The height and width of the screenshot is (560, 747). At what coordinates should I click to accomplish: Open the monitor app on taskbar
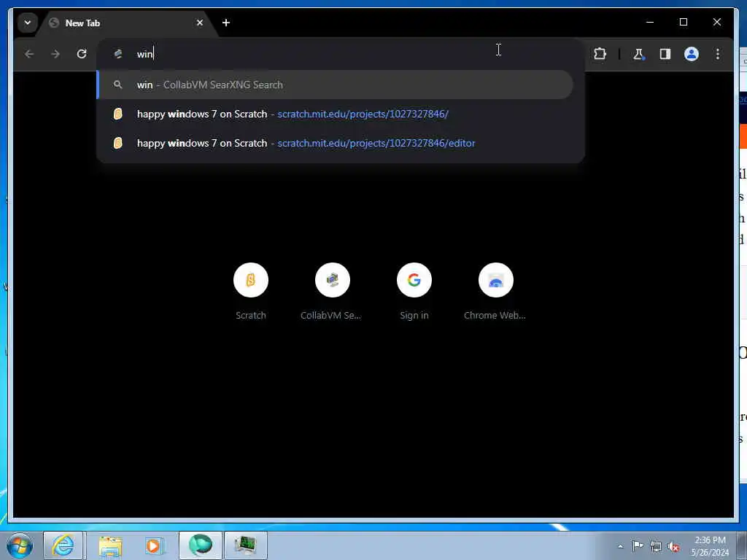(245, 545)
